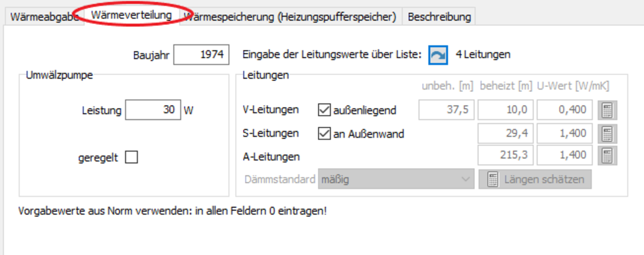Click the Leistung field showing 30
644x255 pixels.
click(152, 111)
